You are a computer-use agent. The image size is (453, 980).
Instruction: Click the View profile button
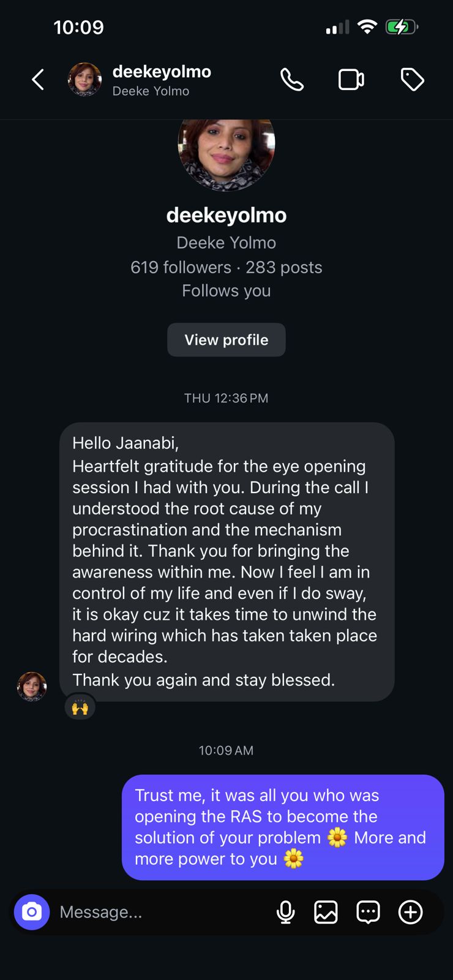point(226,340)
